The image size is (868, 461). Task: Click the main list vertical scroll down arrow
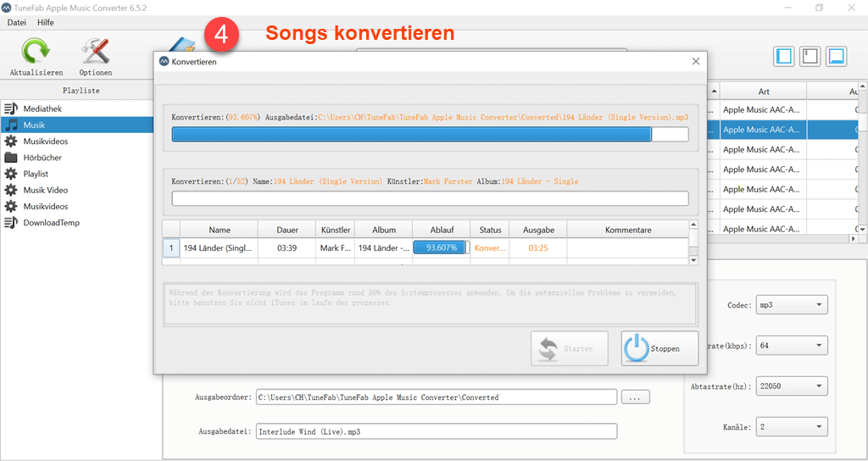pyautogui.click(x=863, y=228)
